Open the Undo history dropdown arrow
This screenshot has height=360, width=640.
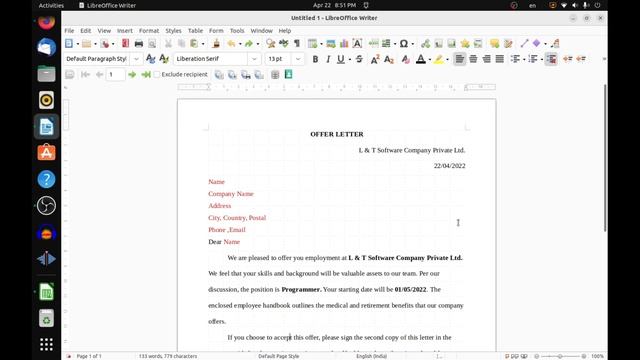pos(240,44)
